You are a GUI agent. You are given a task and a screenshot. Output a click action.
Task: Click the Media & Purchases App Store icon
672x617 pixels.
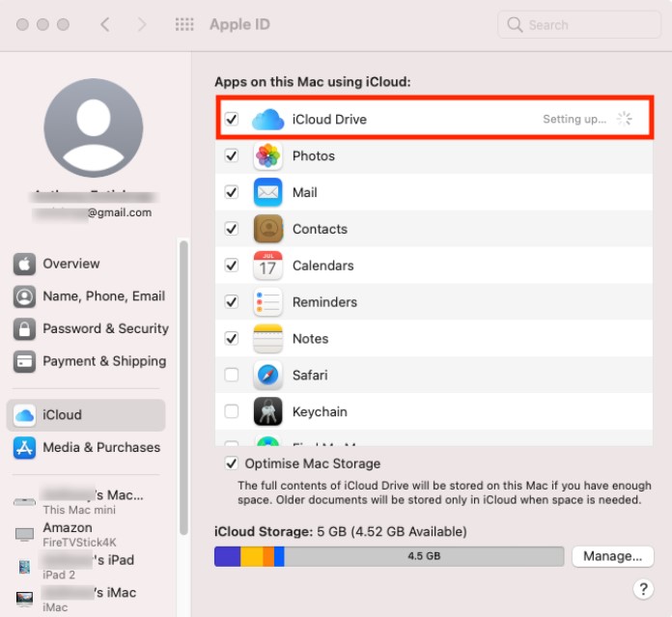pyautogui.click(x=24, y=448)
